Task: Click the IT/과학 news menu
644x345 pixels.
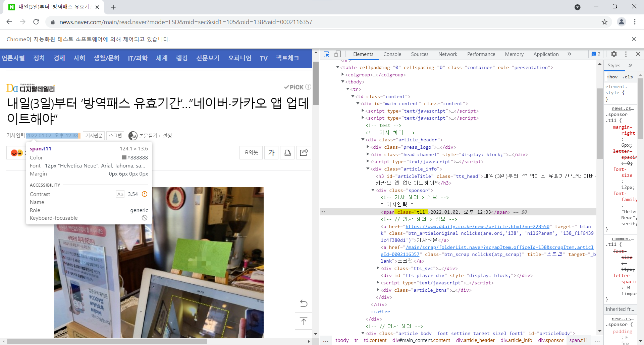Action: coord(138,58)
